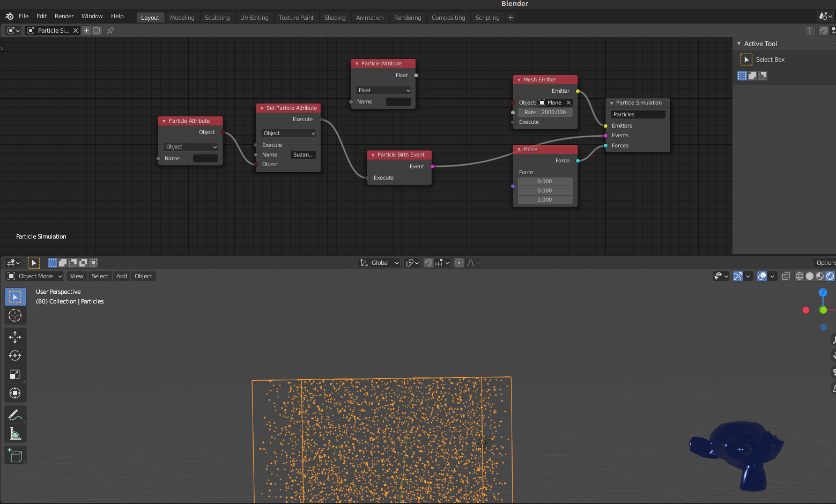The height and width of the screenshot is (504, 836).
Task: Activate Select Box tool in viewport toolbar
Action: coord(15,297)
